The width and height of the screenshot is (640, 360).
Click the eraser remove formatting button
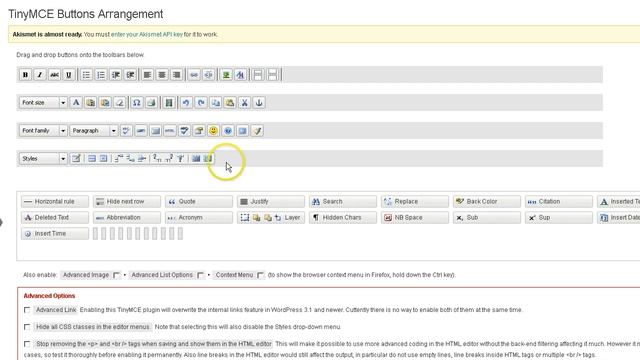119,102
